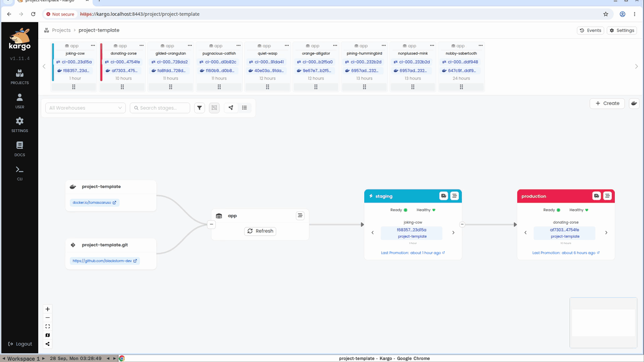Open the github.com/blackstorm-dev link
Screen dimensions: 644x362
tap(105, 261)
